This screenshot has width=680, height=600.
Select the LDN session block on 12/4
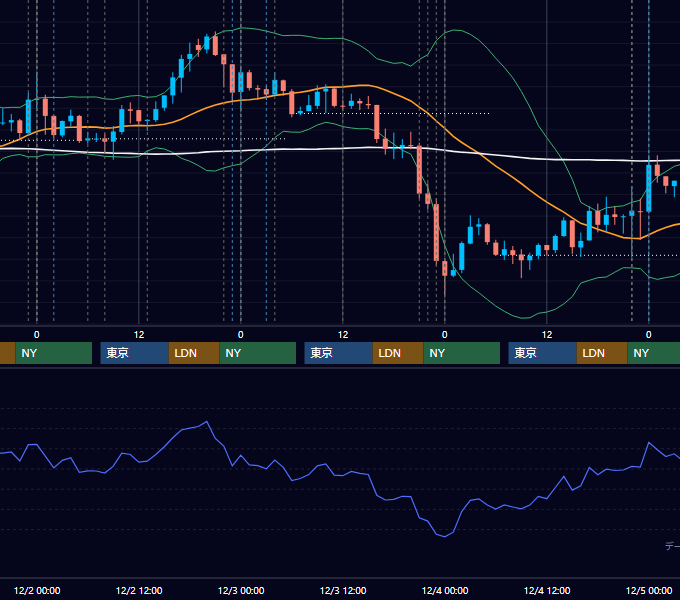pos(602,353)
